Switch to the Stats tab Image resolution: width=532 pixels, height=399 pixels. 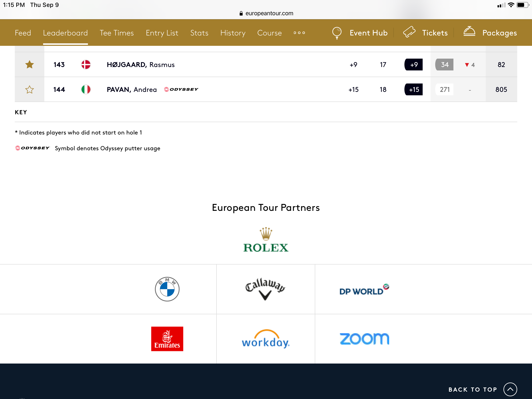[x=199, y=33]
